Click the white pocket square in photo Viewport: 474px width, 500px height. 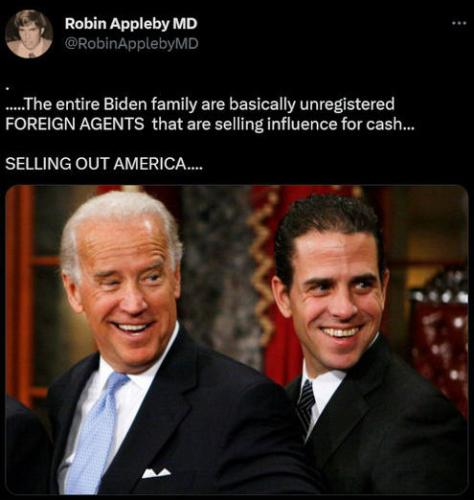pyautogui.click(x=156, y=472)
